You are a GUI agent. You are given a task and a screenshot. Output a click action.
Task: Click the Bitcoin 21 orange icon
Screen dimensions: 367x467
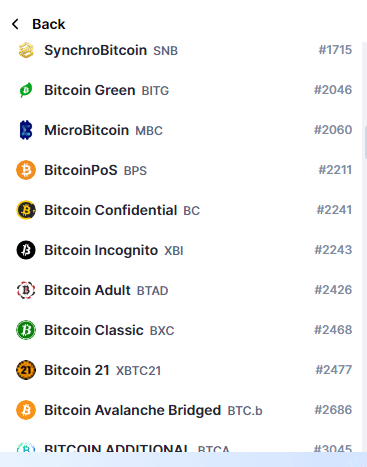click(x=26, y=370)
